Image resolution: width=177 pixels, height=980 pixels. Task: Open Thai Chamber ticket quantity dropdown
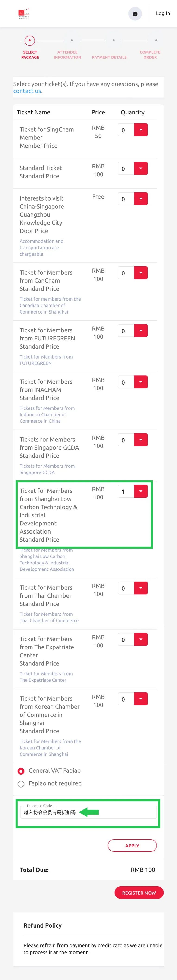click(x=141, y=588)
